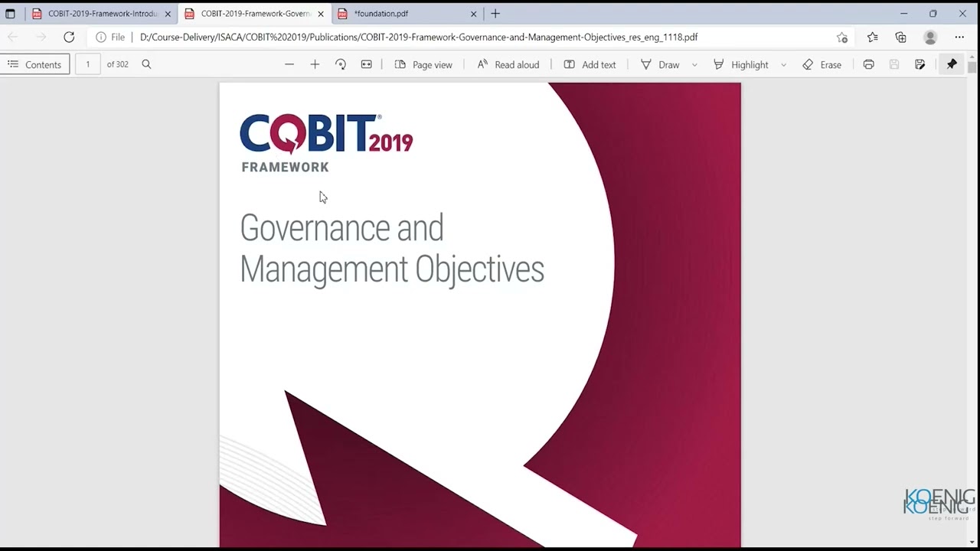Close the foundation.pdf tab
This screenshot has width=980, height=551.
(x=473, y=14)
